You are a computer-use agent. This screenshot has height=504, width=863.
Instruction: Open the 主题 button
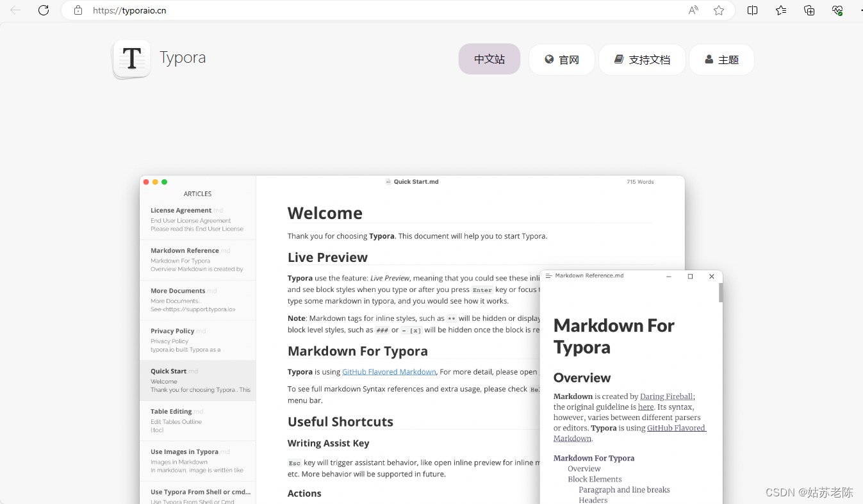[721, 60]
